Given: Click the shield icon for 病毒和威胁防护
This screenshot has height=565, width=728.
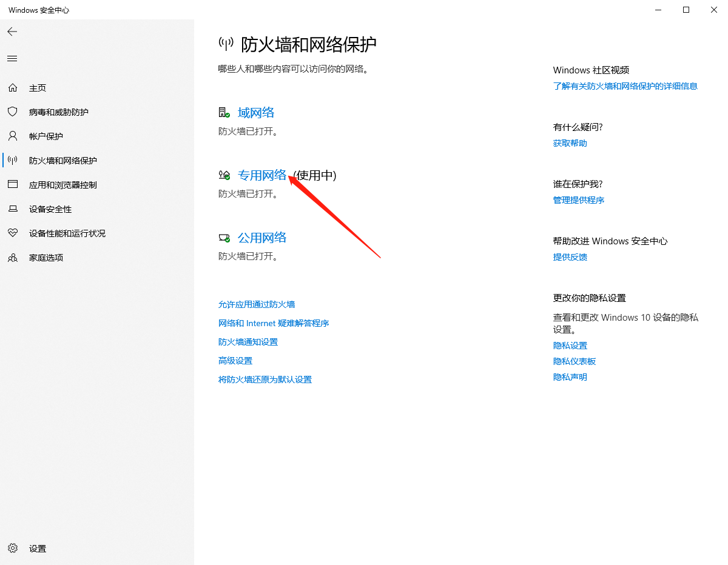Looking at the screenshot, I should pyautogui.click(x=13, y=112).
